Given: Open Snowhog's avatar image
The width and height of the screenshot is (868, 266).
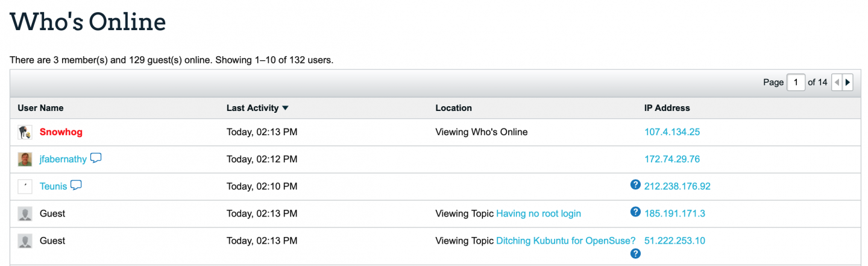Looking at the screenshot, I should [x=25, y=132].
